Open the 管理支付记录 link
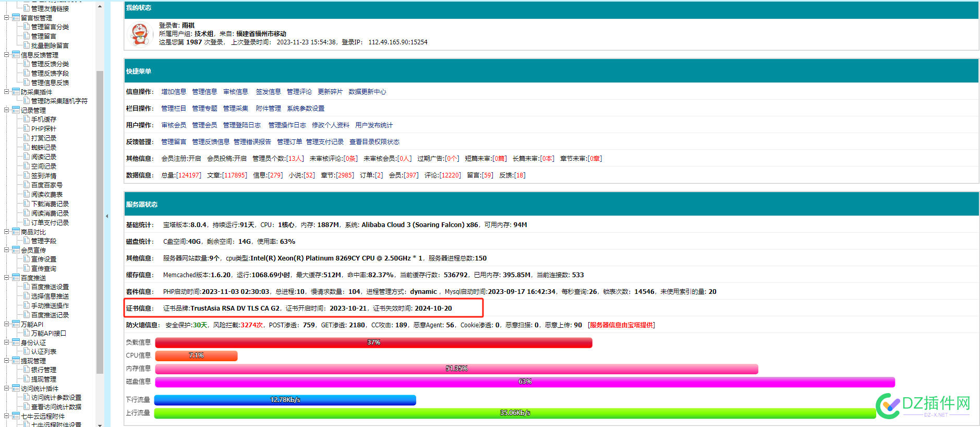 (325, 142)
